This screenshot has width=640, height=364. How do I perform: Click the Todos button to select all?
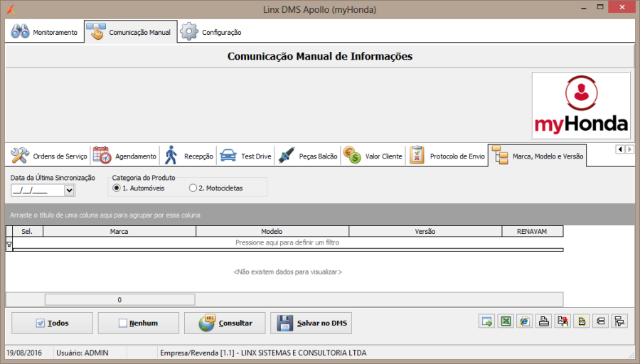coord(52,323)
